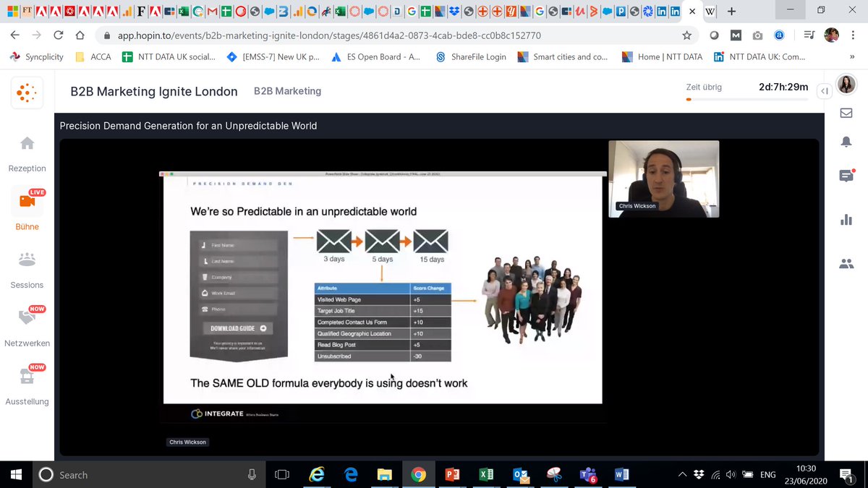The image size is (868, 488).
Task: Open the ShareFile Login bookmark
Action: coord(471,56)
